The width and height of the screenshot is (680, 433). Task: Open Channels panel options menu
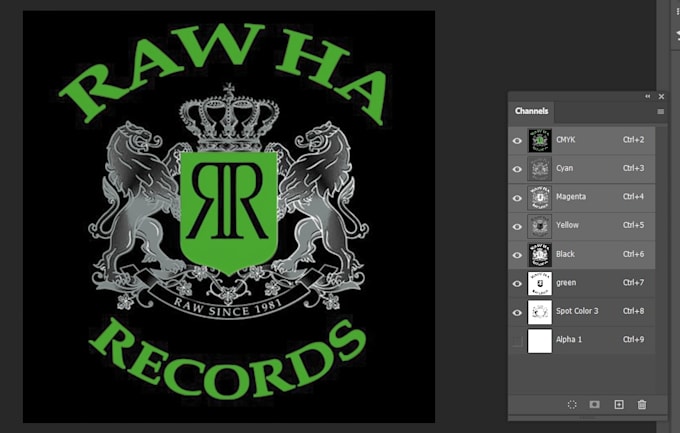(x=660, y=112)
